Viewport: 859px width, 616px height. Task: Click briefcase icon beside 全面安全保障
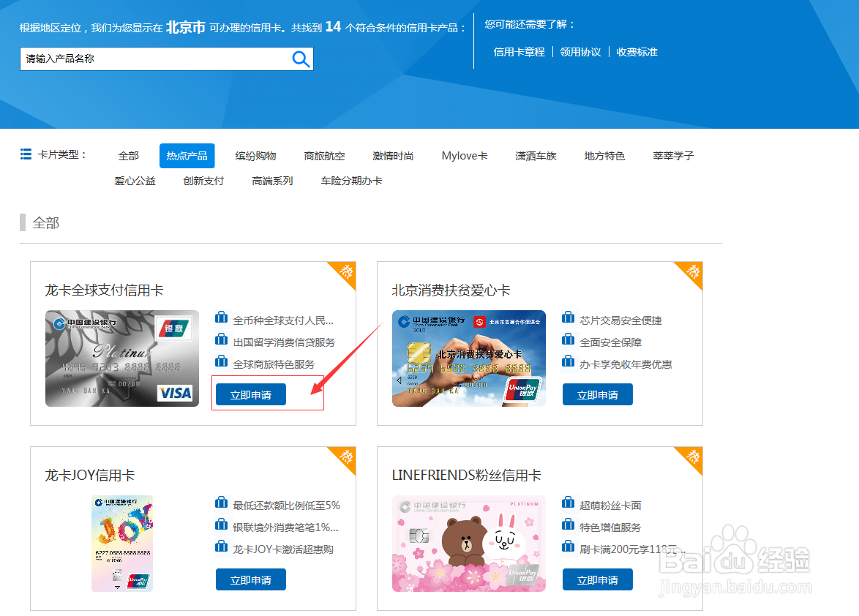(x=568, y=339)
